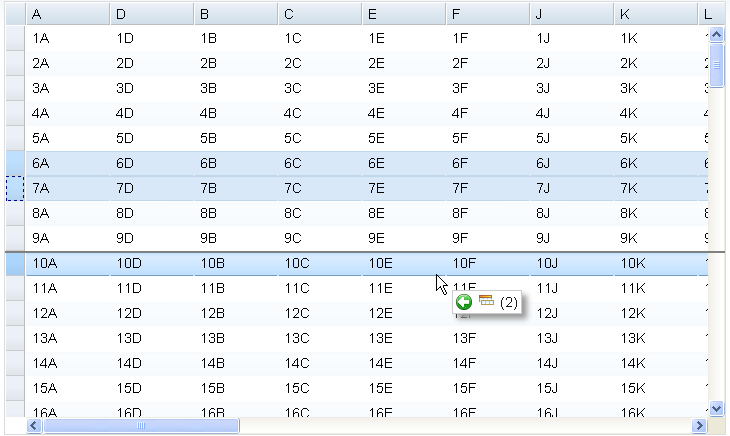Click cell 2D
This screenshot has height=436, width=730.
[152, 63]
